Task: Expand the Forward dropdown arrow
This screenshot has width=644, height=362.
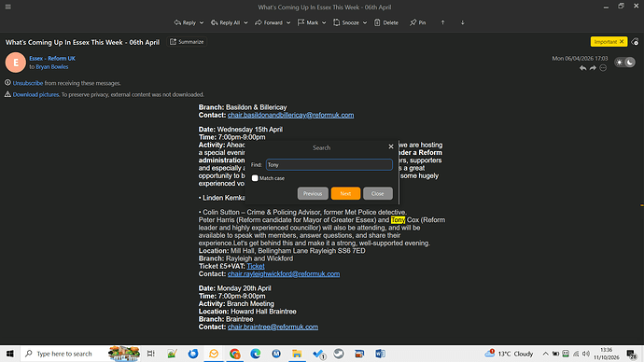Action: 287,22
